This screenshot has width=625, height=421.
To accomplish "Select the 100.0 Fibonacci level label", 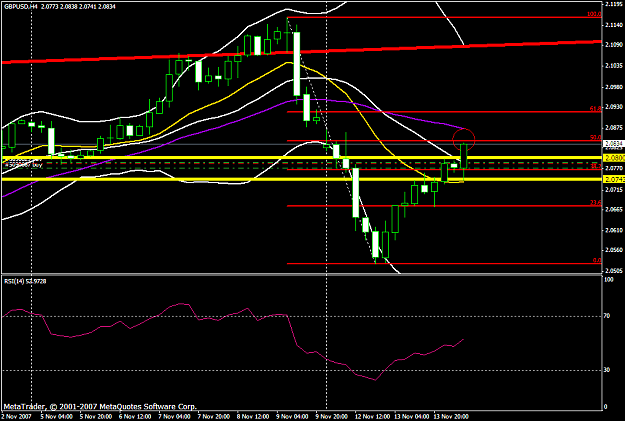I will (594, 14).
